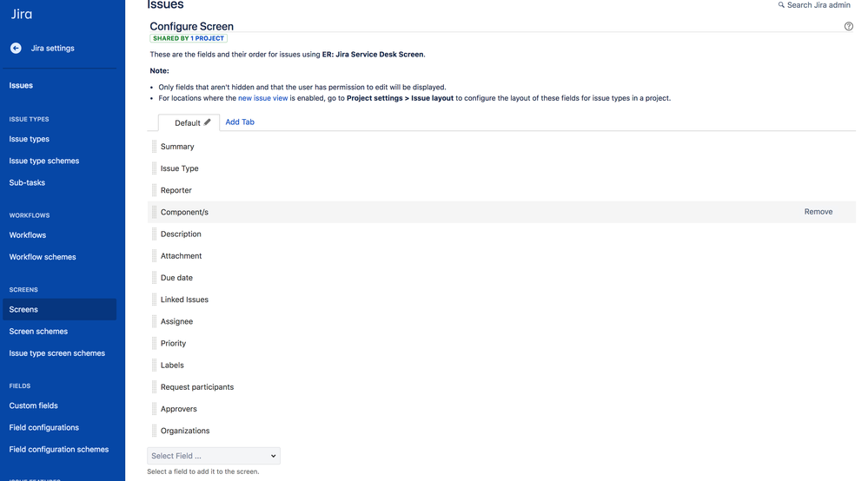This screenshot has height=481, width=868.
Task: Click Search Jira admin
Action: pos(818,5)
